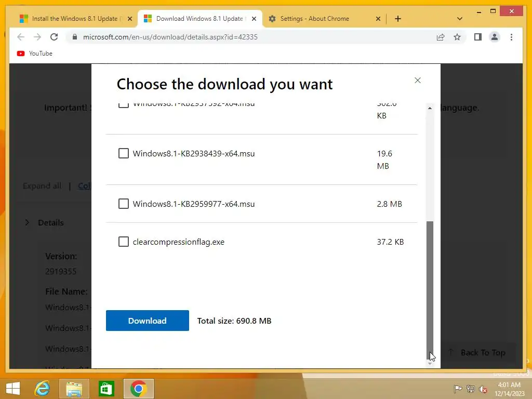Screen dimensions: 532x399
Task: Check the partially visible 302.6 KB file
Action: coord(124,104)
